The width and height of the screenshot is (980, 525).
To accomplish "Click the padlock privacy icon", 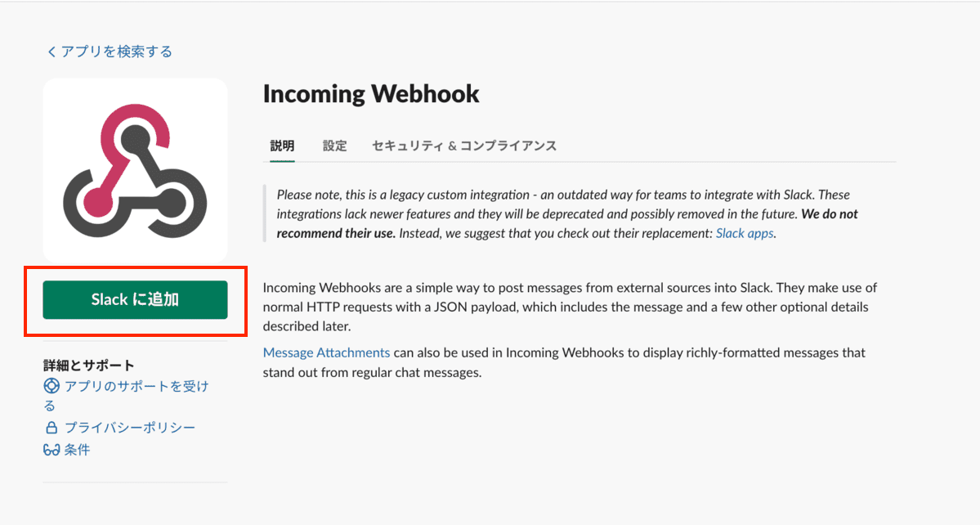I will [51, 428].
